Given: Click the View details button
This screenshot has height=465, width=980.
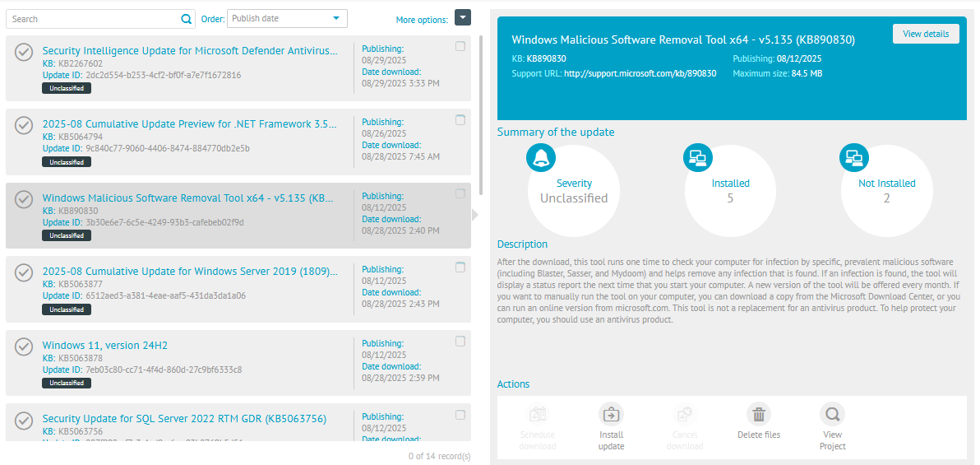Looking at the screenshot, I should (926, 34).
